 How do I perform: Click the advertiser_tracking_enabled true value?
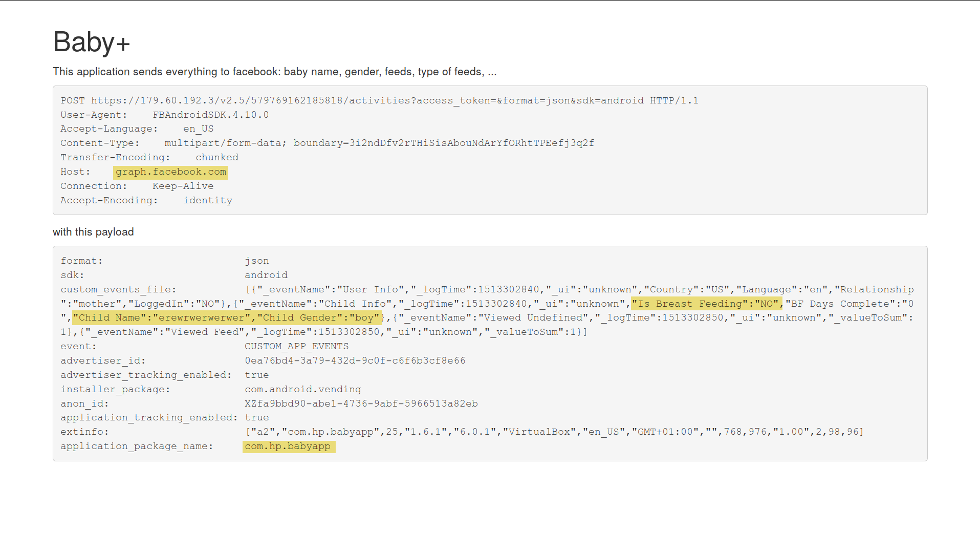pyautogui.click(x=257, y=375)
